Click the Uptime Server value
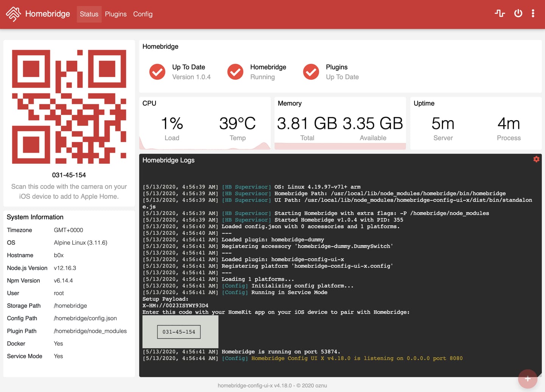Screen dimensions: 545x392 coord(443,124)
